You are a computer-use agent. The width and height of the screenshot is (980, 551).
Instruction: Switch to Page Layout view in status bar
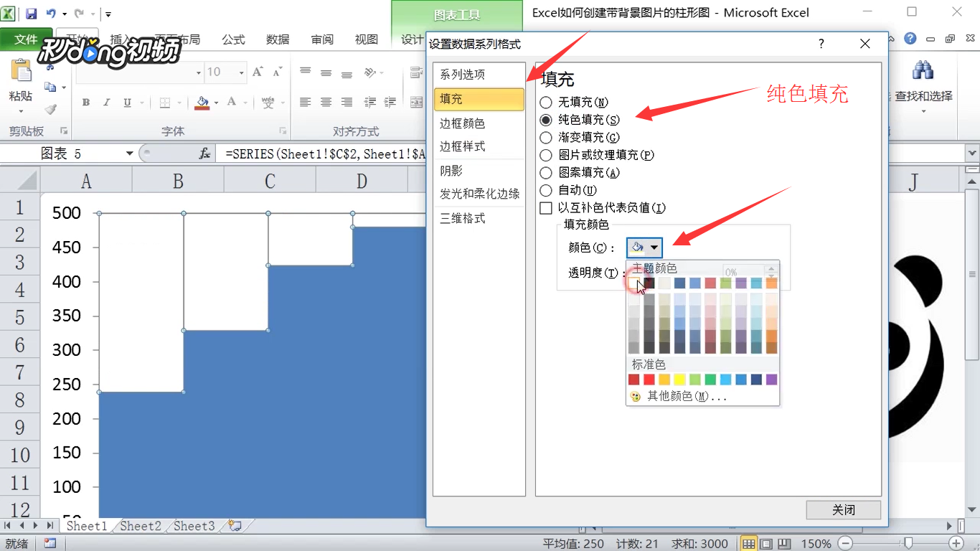(766, 544)
